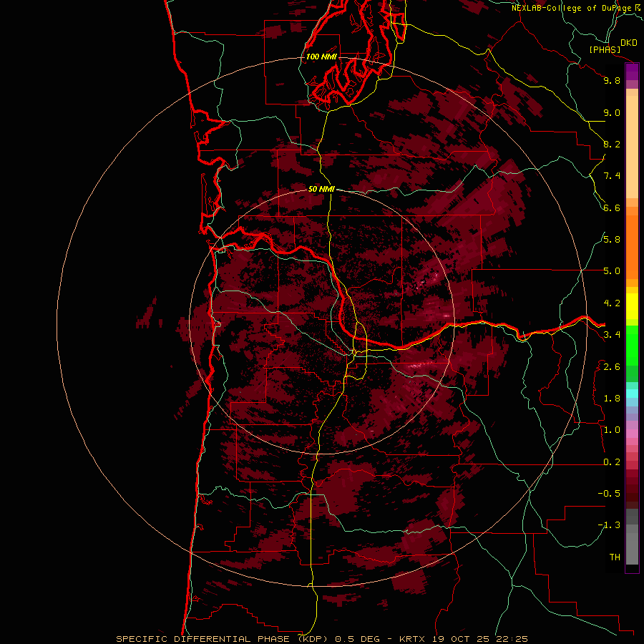Image resolution: width=644 pixels, height=644 pixels.
Task: Select the 4.2 scale value
Action: [x=612, y=303]
